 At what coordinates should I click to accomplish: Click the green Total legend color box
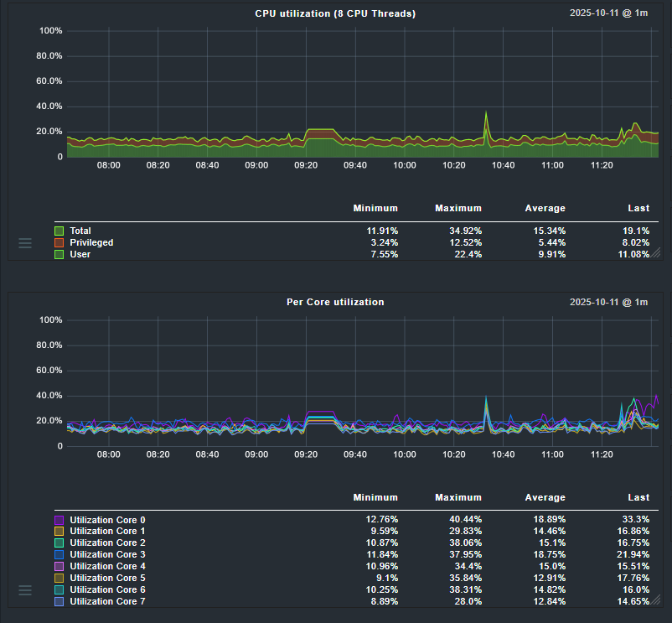pyautogui.click(x=59, y=231)
